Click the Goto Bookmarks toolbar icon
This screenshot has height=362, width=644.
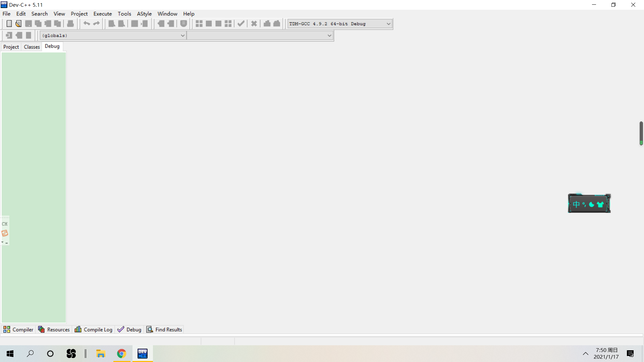(x=29, y=35)
